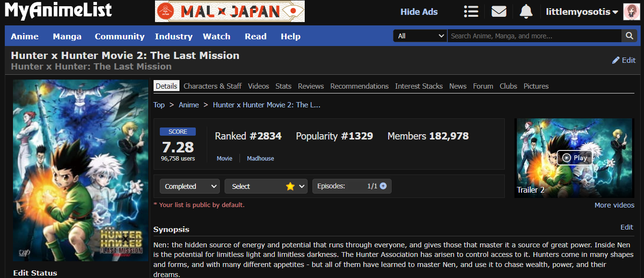The width and height of the screenshot is (644, 278).
Task: Click the 96,758 users text
Action: tap(178, 159)
